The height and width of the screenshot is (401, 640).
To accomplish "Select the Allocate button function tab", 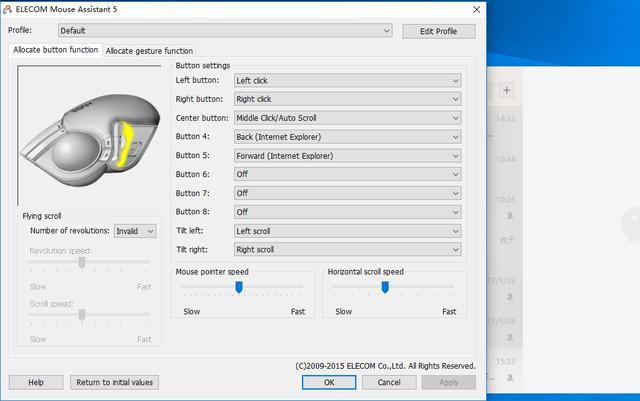I will coord(56,50).
